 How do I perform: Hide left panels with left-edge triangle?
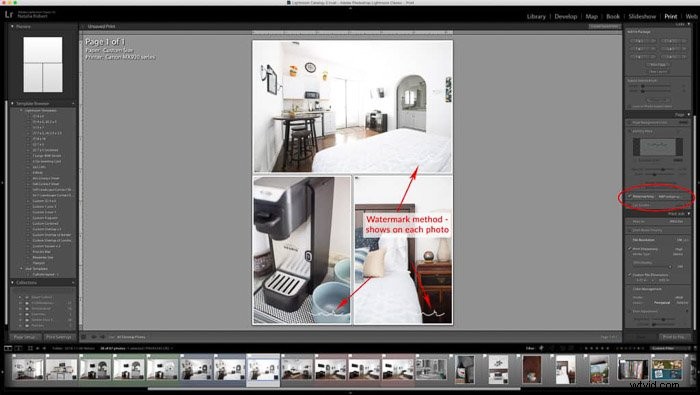[2, 183]
